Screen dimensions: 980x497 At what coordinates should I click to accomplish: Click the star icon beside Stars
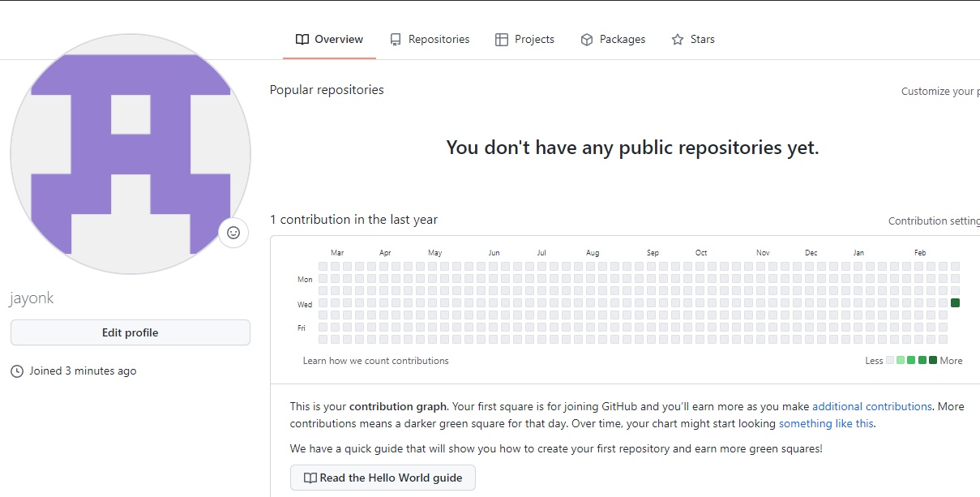pos(678,39)
